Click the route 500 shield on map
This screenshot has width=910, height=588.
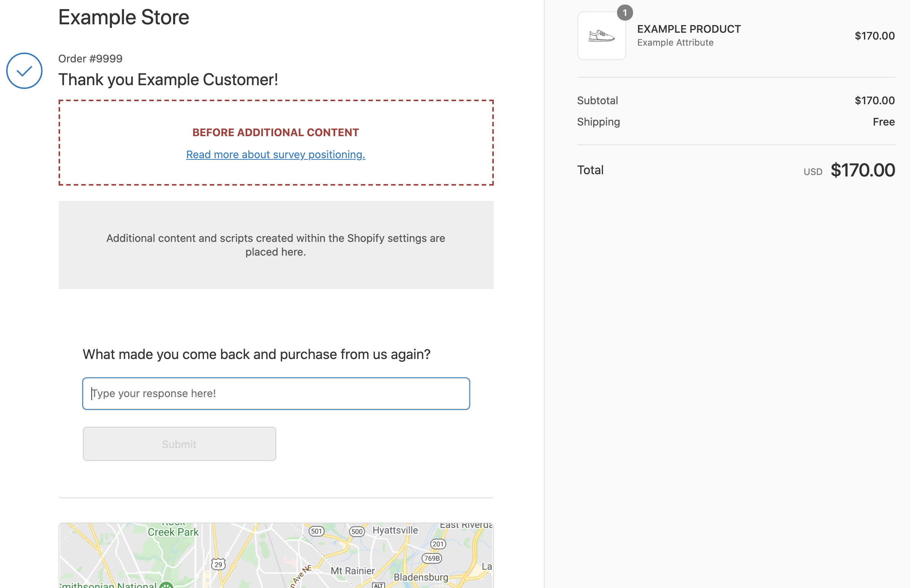357,531
